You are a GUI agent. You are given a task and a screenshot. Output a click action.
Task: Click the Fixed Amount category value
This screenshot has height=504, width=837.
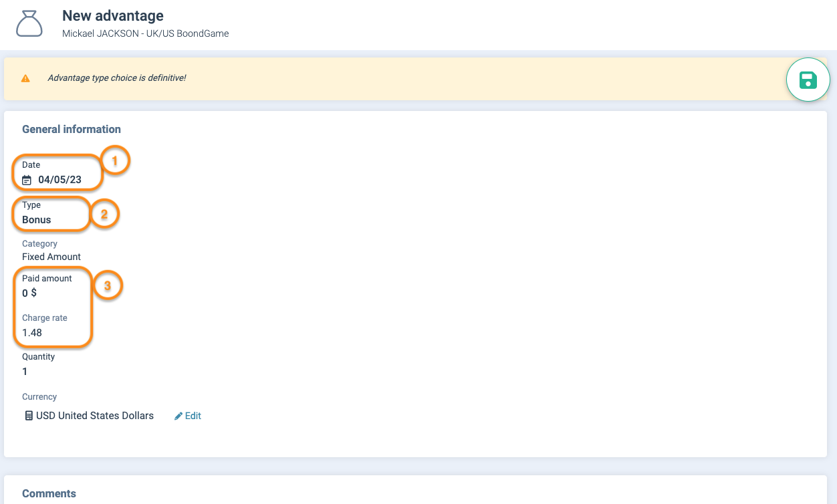click(51, 257)
